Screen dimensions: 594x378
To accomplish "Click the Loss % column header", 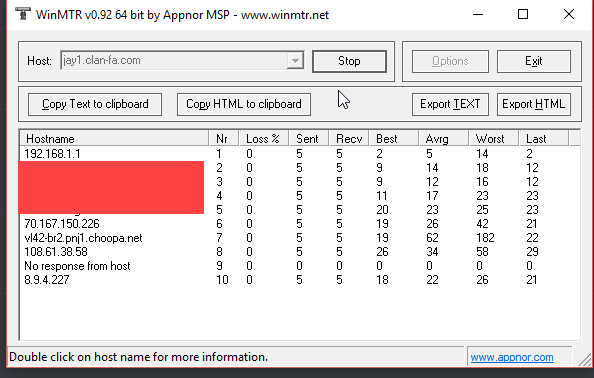I will tap(264, 139).
